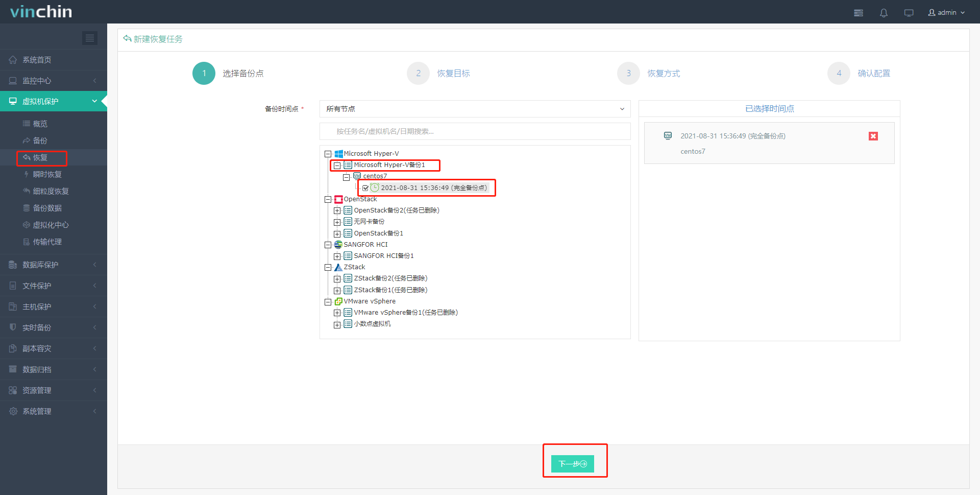Open 细粒度恢复 submenu item
This screenshot has width=980, height=495.
[51, 191]
